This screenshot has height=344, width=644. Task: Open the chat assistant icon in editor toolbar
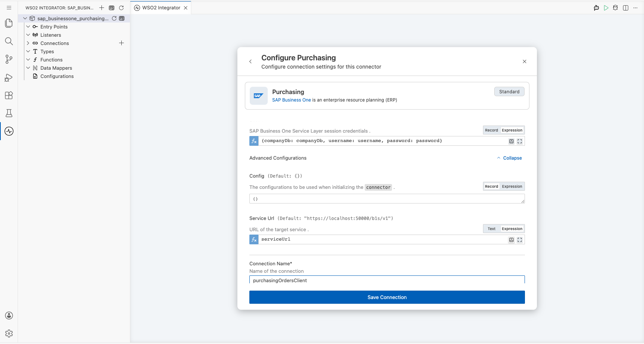[596, 8]
